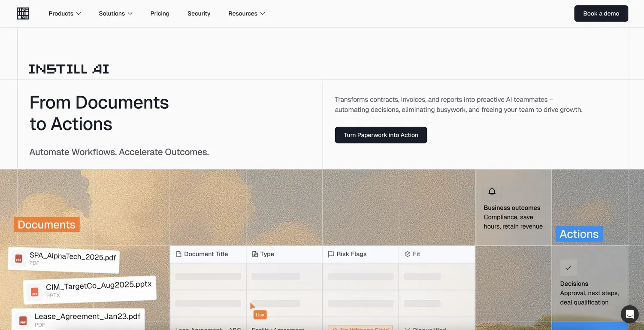This screenshot has width=644, height=330.
Task: Expand the Solutions chevron arrow
Action: (130, 14)
